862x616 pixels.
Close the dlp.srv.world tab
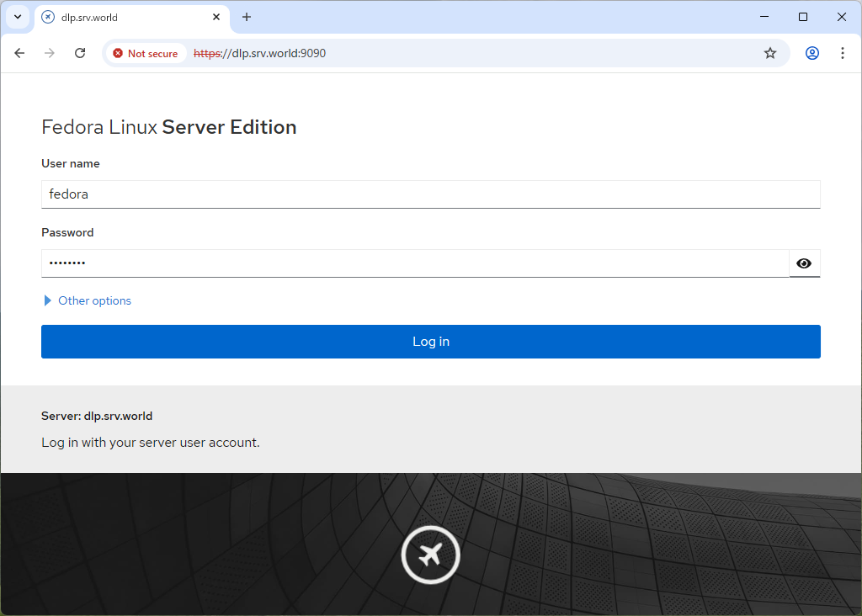[x=216, y=17]
